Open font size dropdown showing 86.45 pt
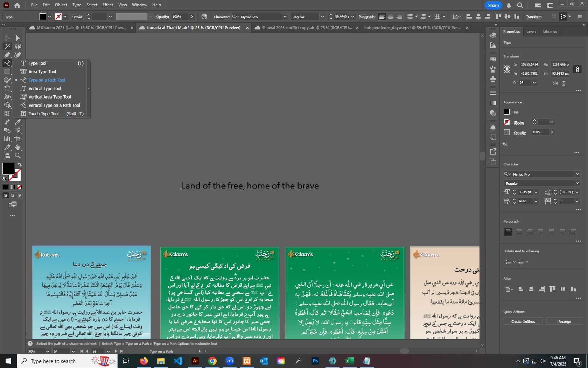Screen dimensions: 588x368 (x=536, y=192)
